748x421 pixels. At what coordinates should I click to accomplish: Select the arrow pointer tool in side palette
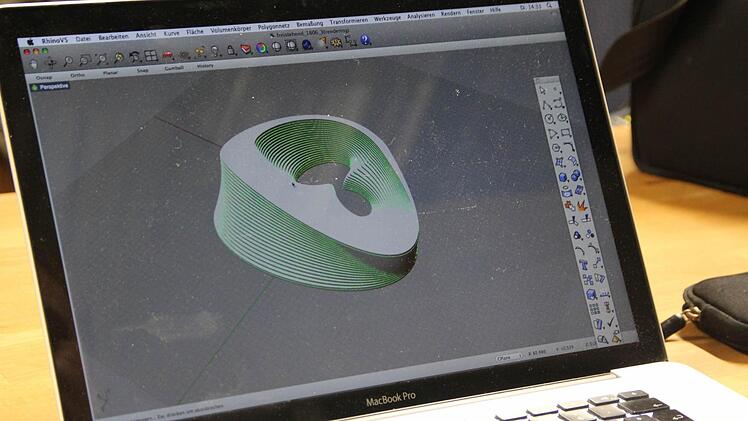(x=543, y=90)
